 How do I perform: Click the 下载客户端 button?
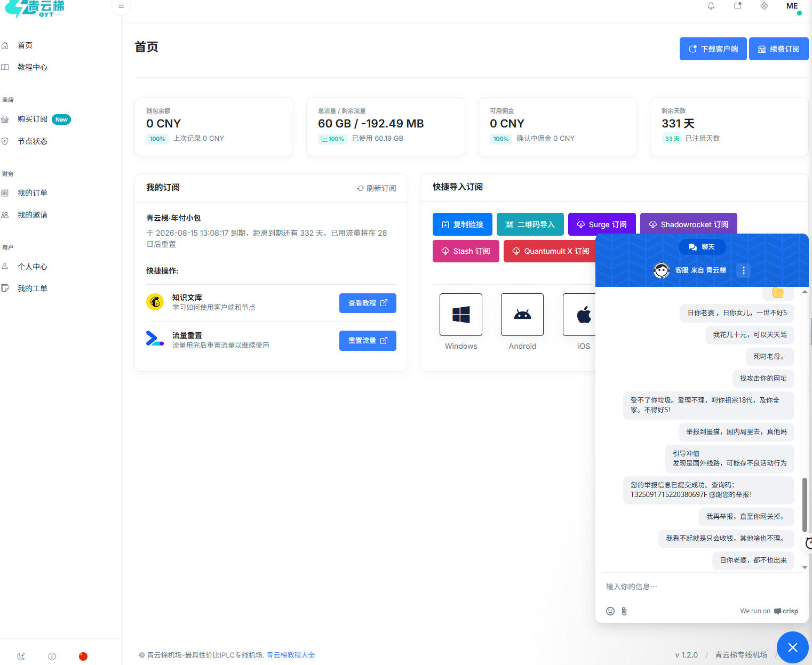pyautogui.click(x=713, y=49)
